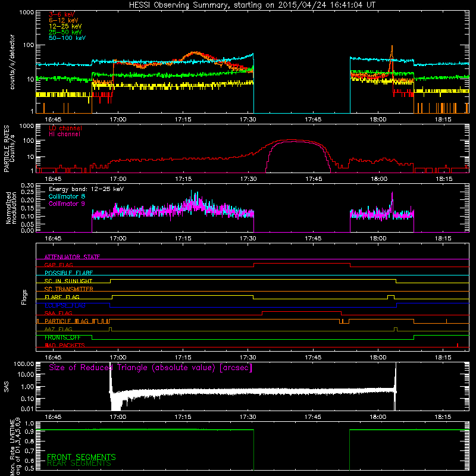Click 'Size of Reduced Triangle' caption
476x476 pixels.
click(x=151, y=368)
